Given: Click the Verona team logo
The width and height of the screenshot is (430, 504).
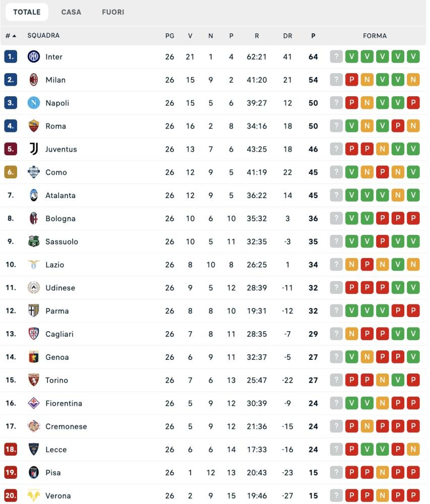Looking at the screenshot, I should click(33, 496).
